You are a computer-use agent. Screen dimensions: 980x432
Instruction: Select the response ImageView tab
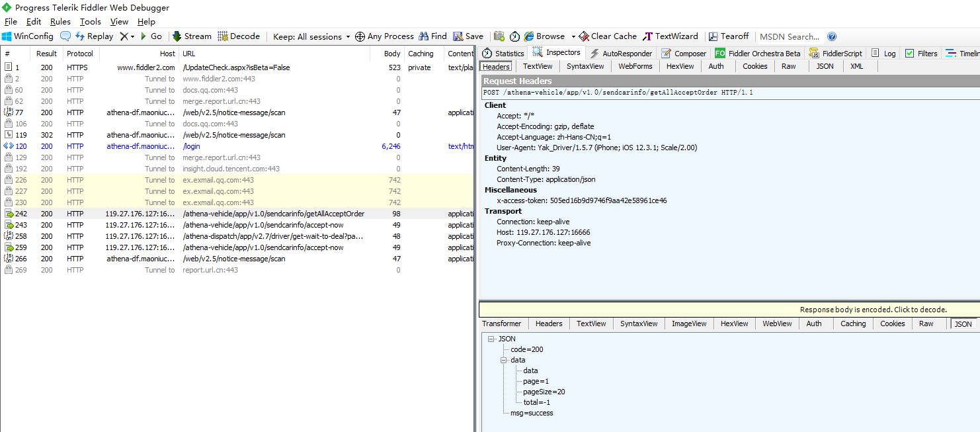coord(689,324)
